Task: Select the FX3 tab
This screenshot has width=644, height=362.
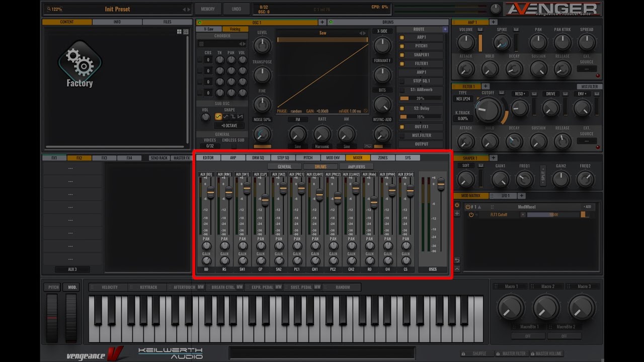Action: point(104,158)
